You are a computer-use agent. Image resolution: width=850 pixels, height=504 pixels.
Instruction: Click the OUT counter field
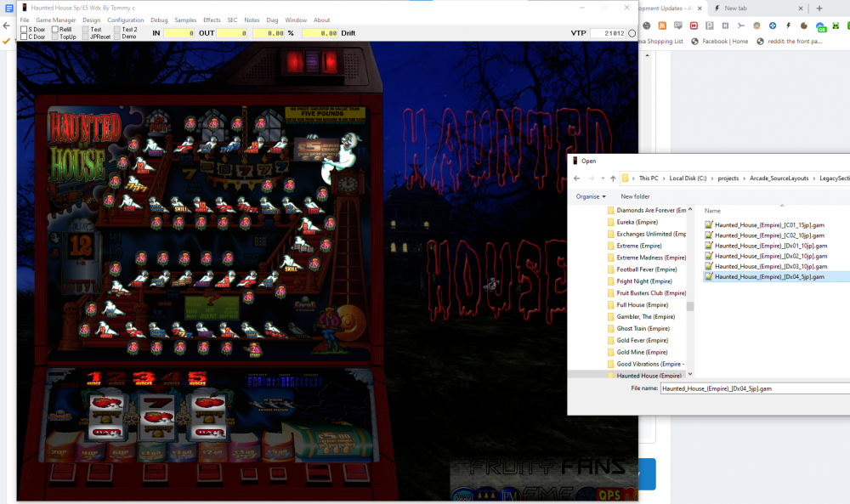click(232, 33)
